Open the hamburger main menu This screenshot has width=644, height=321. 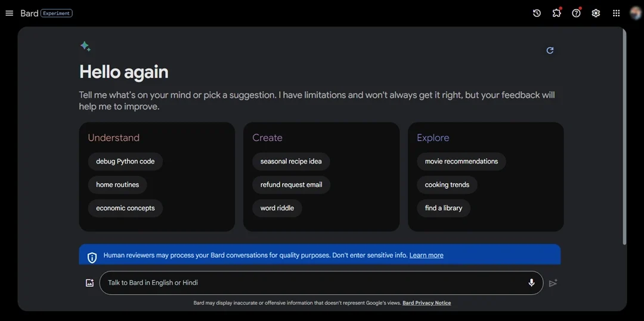(10, 13)
